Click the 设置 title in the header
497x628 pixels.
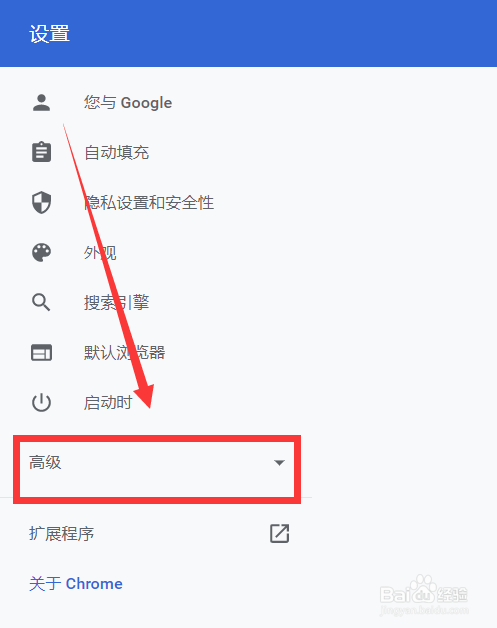point(50,34)
